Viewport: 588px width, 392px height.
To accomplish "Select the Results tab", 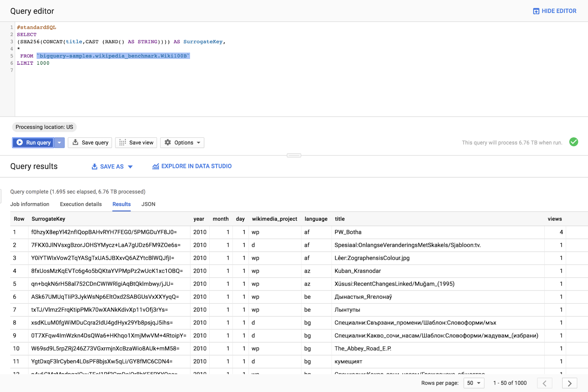I will tap(121, 204).
